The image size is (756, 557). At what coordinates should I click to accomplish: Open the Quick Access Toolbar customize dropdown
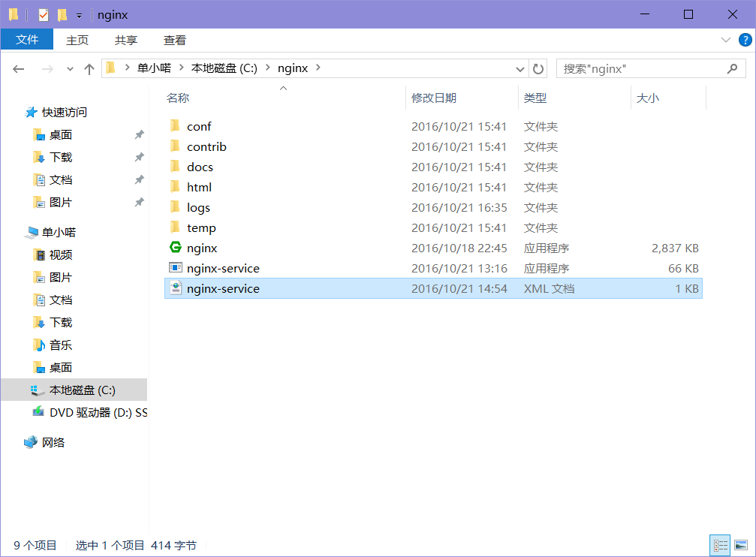(79, 16)
